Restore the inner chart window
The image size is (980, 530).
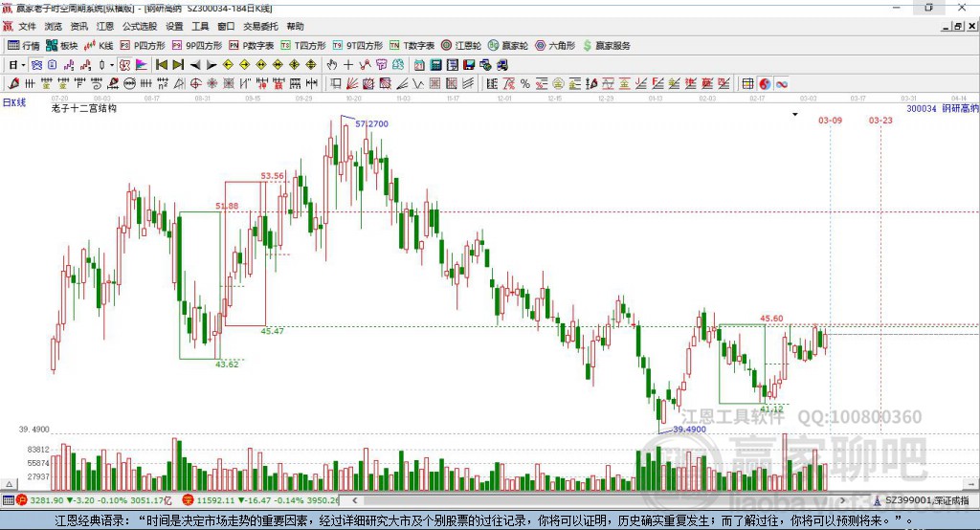tap(959, 26)
